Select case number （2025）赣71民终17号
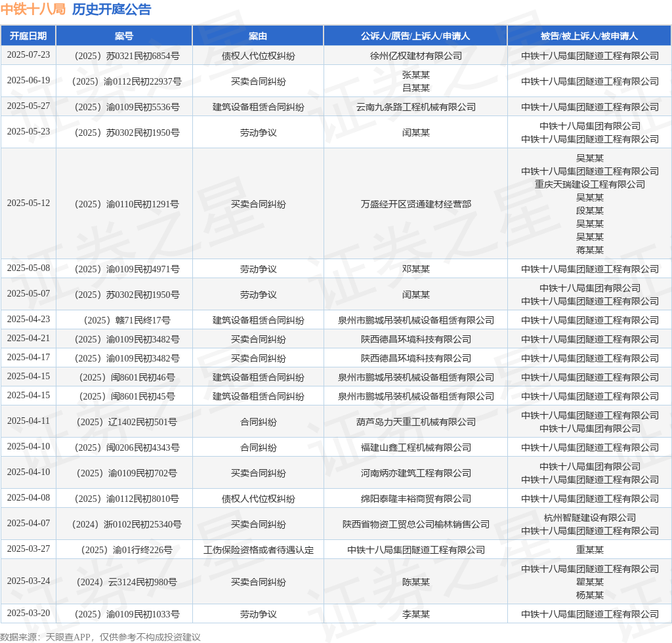This screenshot has width=672, height=643. coord(124,320)
